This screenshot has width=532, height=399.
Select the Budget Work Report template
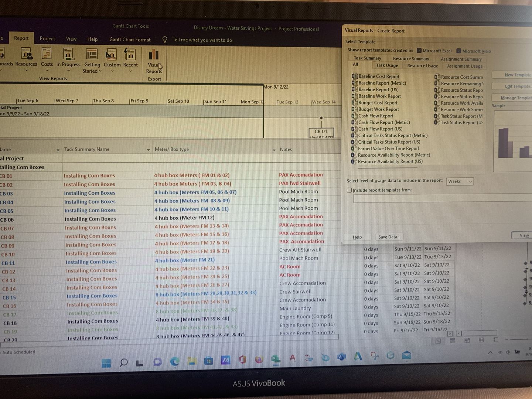pos(375,109)
